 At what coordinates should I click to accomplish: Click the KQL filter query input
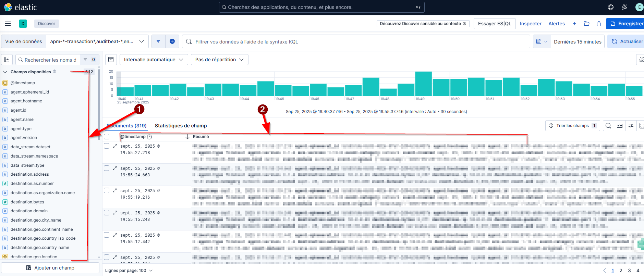click(x=356, y=41)
